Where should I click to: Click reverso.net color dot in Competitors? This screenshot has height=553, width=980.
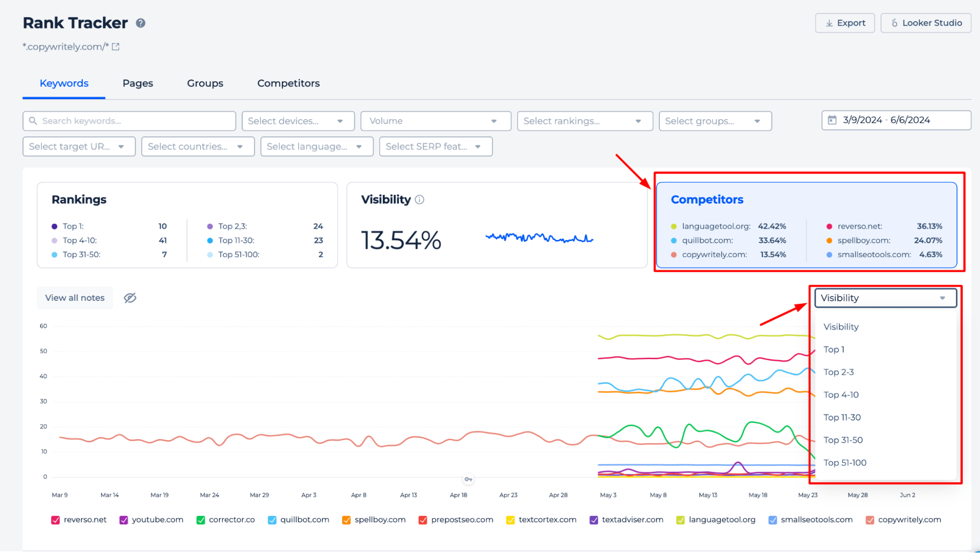[829, 226]
